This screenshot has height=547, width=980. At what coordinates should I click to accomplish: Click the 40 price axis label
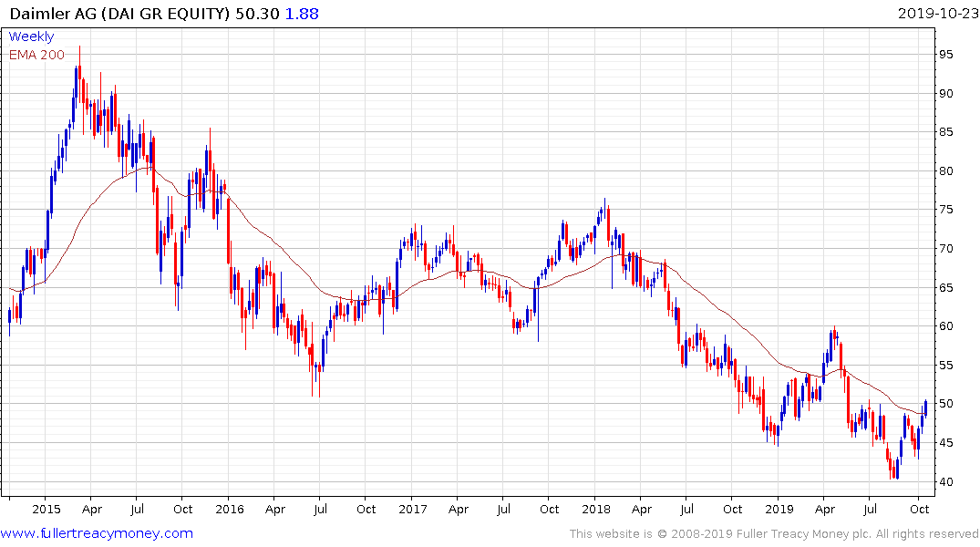945,481
